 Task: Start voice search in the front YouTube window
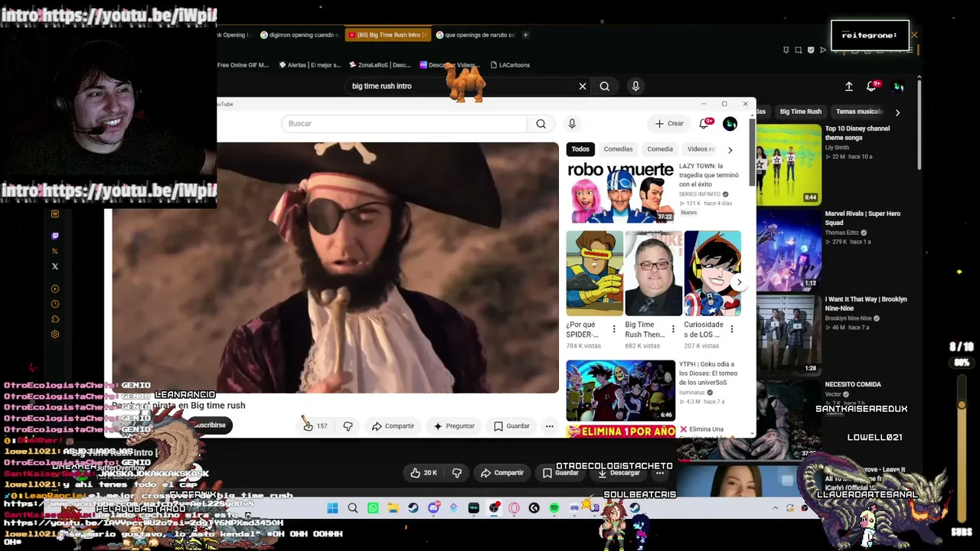(572, 124)
